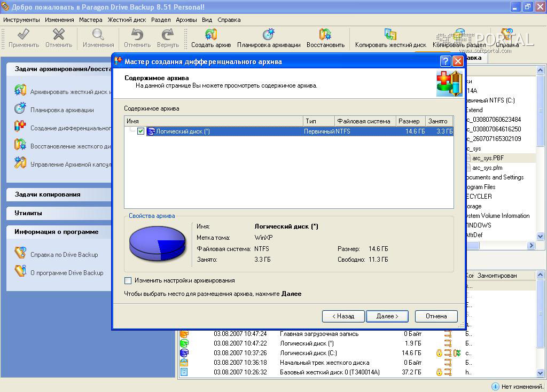Image resolution: width=547 pixels, height=392 pixels.
Task: Collapse Информация о программе panel
Action: pos(59,232)
